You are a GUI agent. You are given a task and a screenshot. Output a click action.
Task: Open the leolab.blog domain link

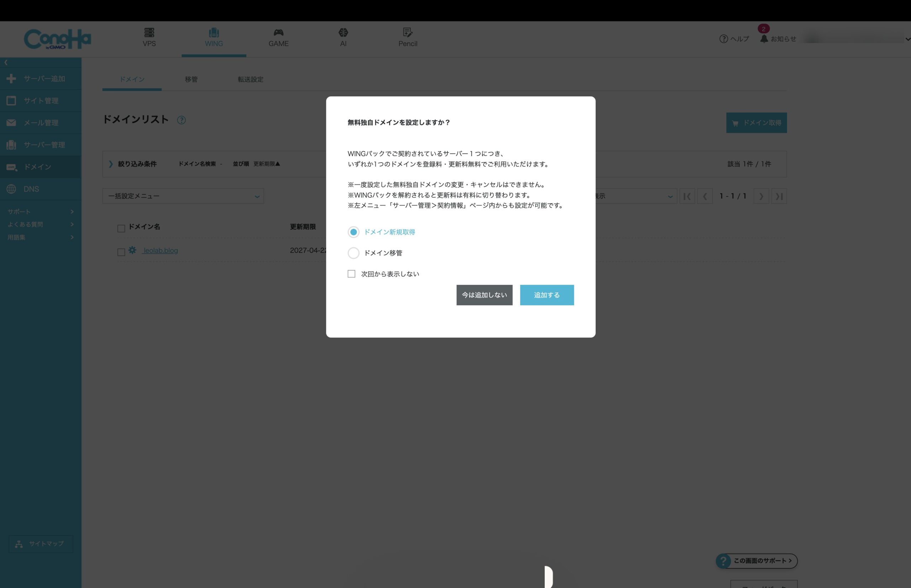point(160,251)
